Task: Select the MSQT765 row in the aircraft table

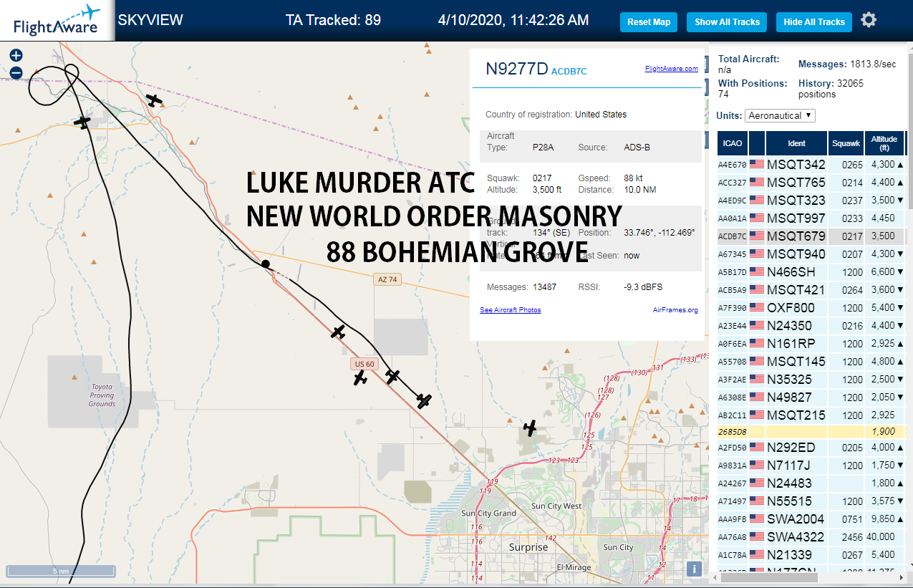Action: [811, 183]
